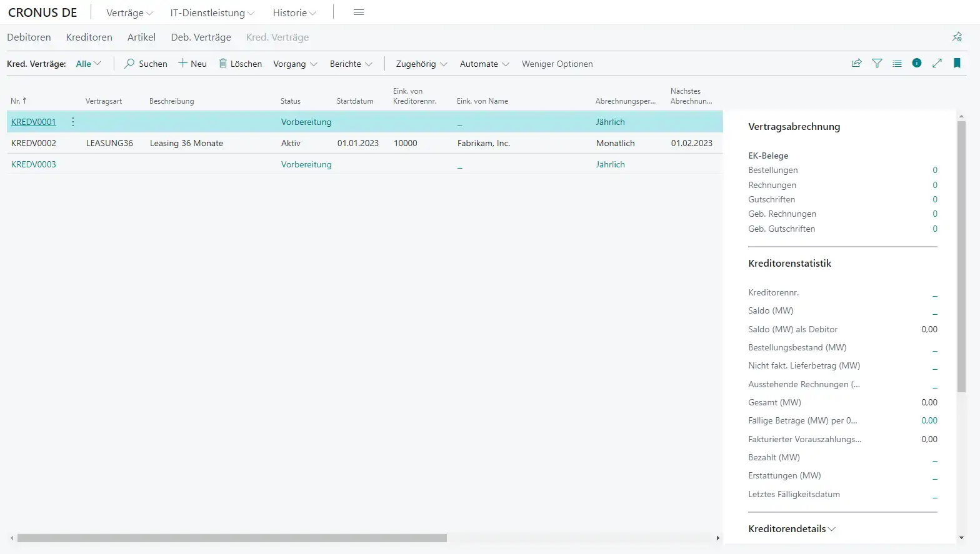Click the Share icon in the toolbar
The image size is (980, 554).
[857, 63]
